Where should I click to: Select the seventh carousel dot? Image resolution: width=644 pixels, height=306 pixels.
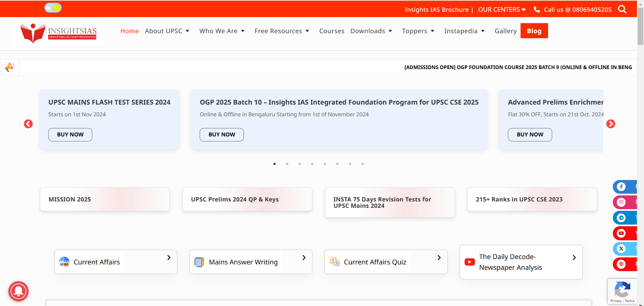[x=350, y=164]
